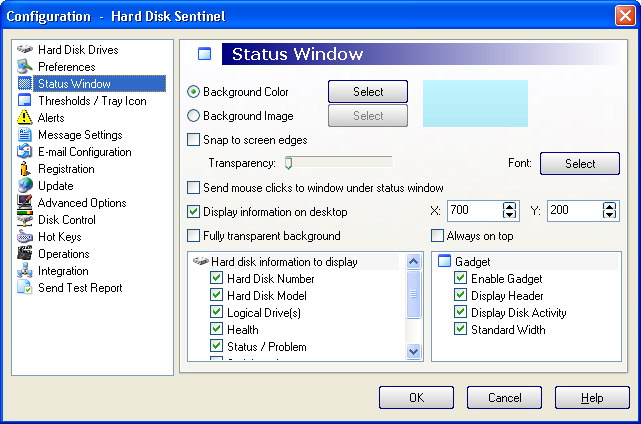Uncheck Display information on desktop
Image resolution: width=641 pixels, height=424 pixels.
pyautogui.click(x=193, y=212)
